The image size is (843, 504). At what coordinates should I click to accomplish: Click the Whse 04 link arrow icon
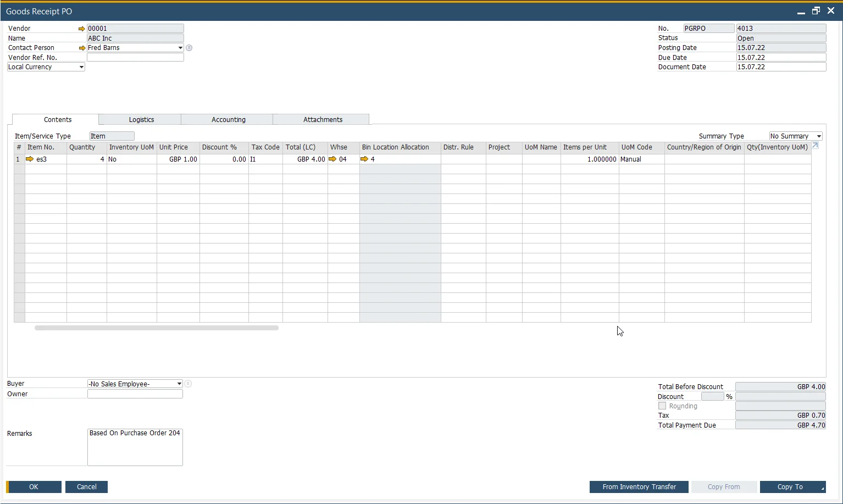(x=332, y=159)
